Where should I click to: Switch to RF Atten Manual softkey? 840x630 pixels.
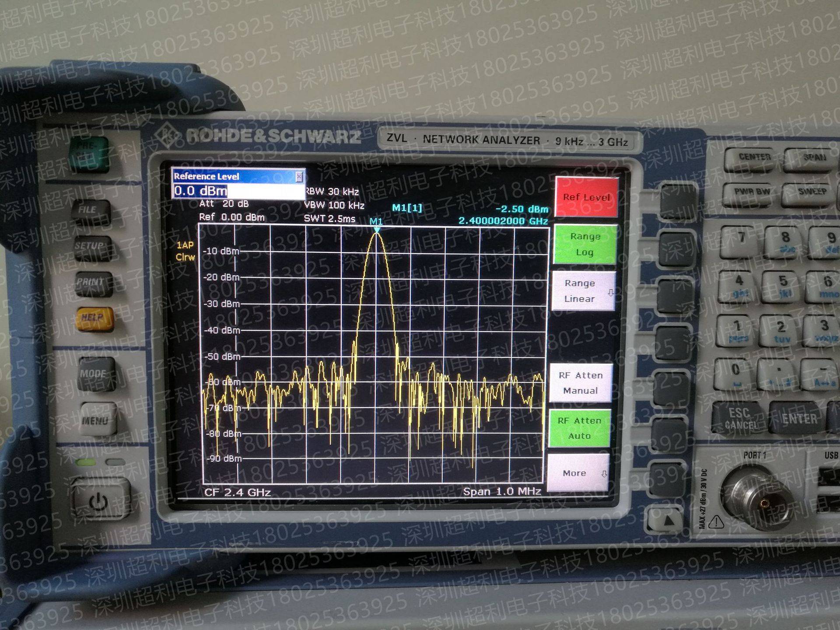[x=581, y=383]
